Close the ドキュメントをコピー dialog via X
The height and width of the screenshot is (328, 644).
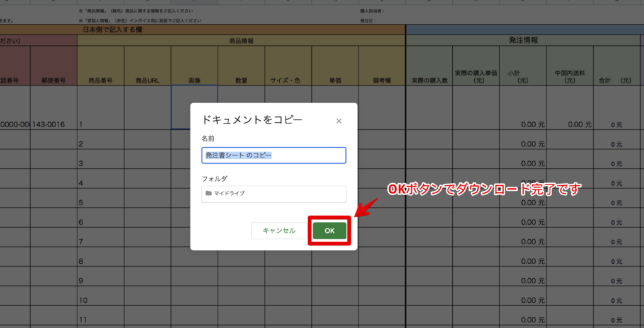click(x=339, y=121)
